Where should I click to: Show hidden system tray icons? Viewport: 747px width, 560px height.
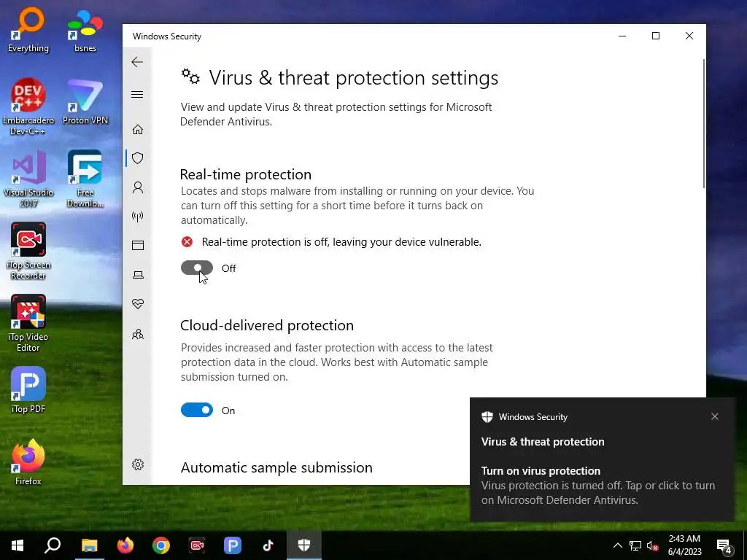[x=617, y=545]
